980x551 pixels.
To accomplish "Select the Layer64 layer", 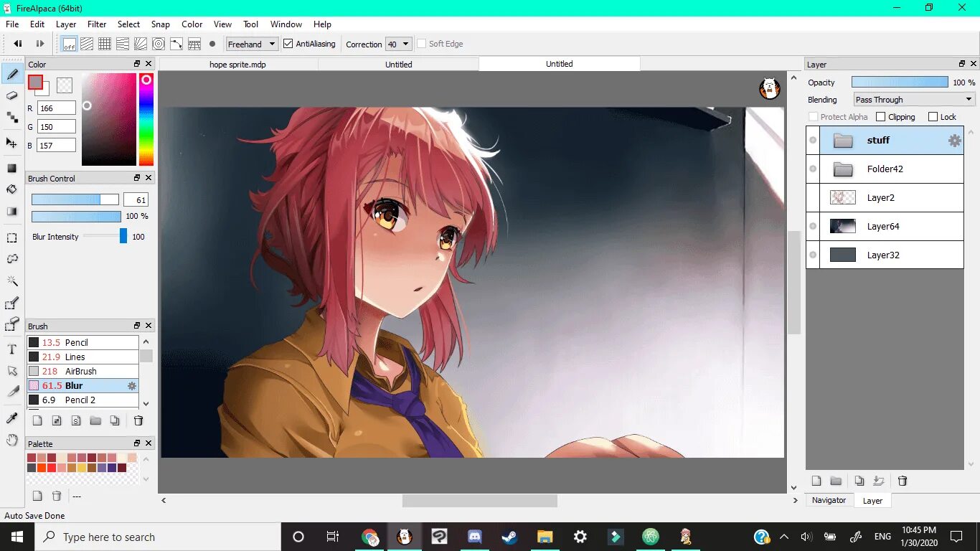I will click(885, 227).
